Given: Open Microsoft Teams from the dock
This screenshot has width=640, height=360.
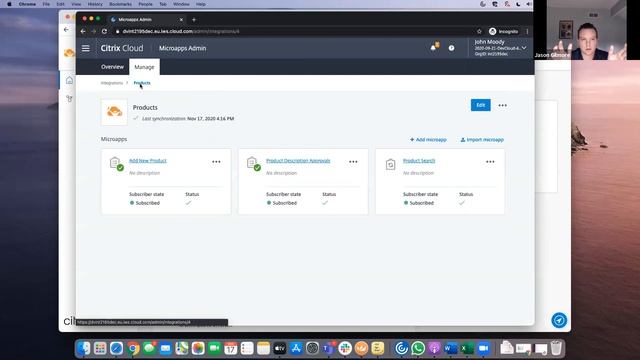Looking at the screenshot, I should click(x=329, y=348).
